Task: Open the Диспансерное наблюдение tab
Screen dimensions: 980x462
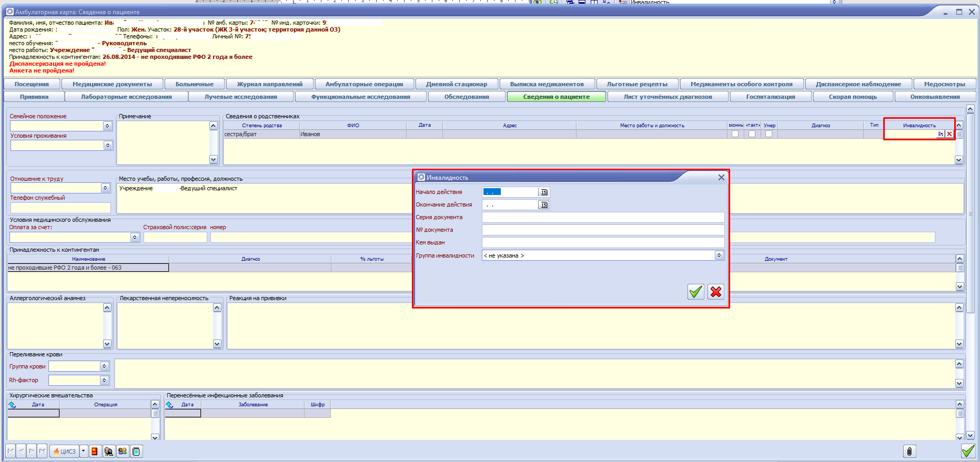Action: coord(858,84)
